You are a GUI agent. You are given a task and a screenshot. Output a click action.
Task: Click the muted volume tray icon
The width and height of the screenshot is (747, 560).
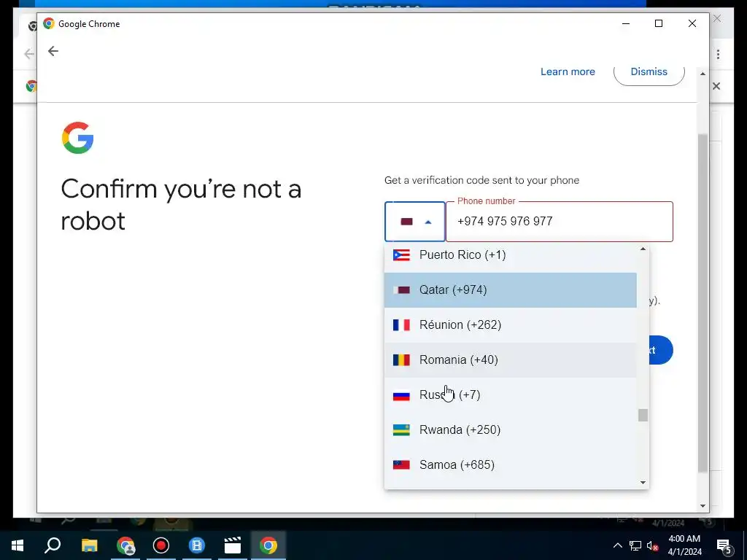click(652, 545)
